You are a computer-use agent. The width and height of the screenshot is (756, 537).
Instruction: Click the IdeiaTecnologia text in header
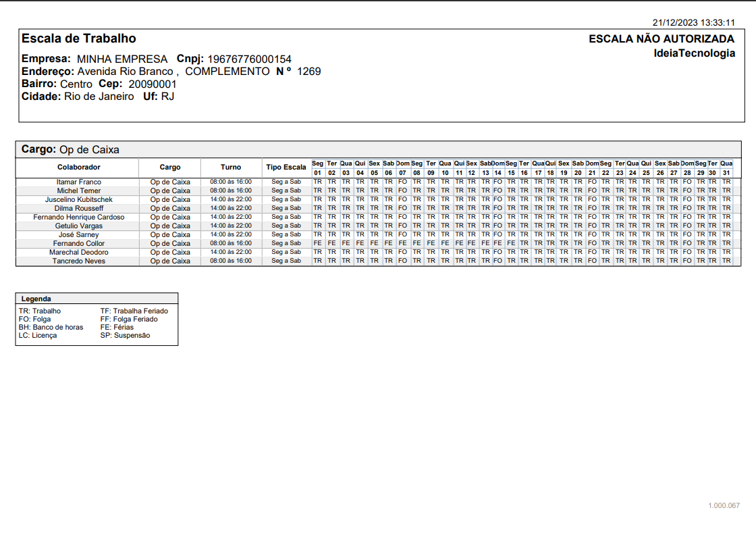pyautogui.click(x=695, y=53)
